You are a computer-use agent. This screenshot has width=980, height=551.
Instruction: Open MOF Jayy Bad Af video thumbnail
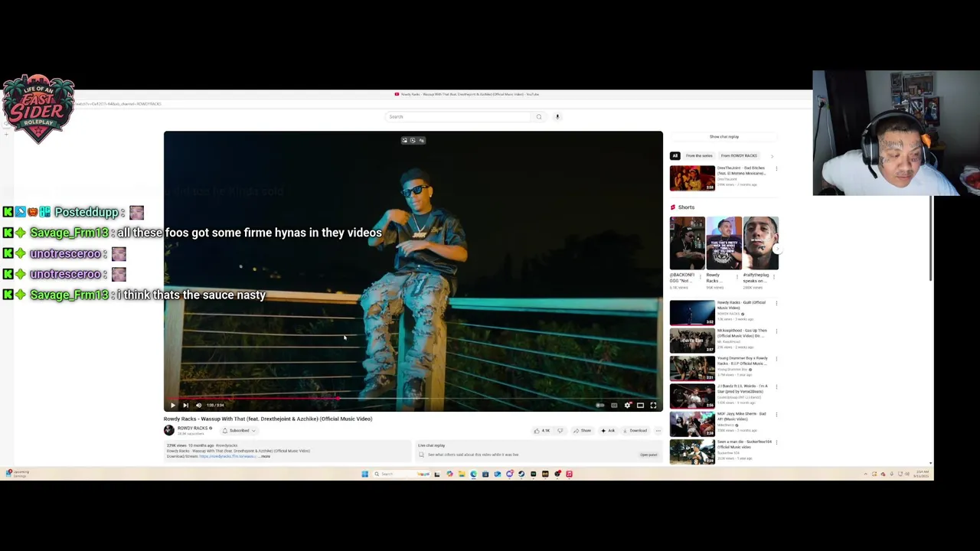(692, 424)
